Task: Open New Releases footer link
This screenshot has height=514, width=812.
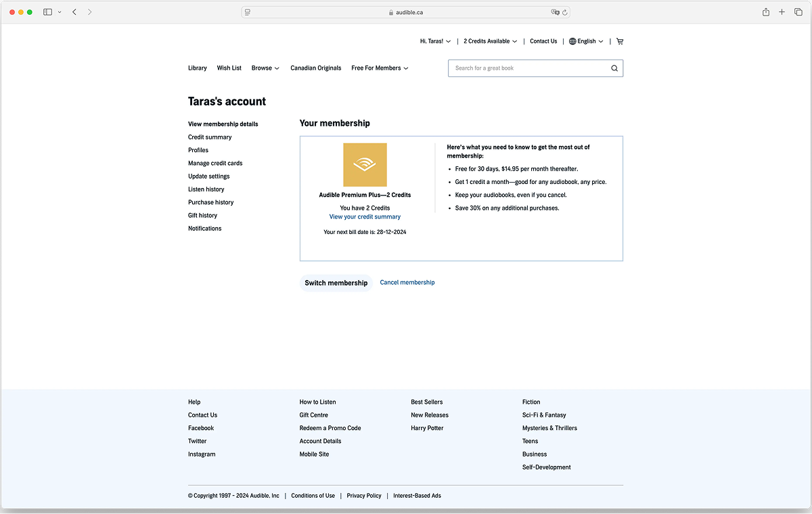Action: 430,415
